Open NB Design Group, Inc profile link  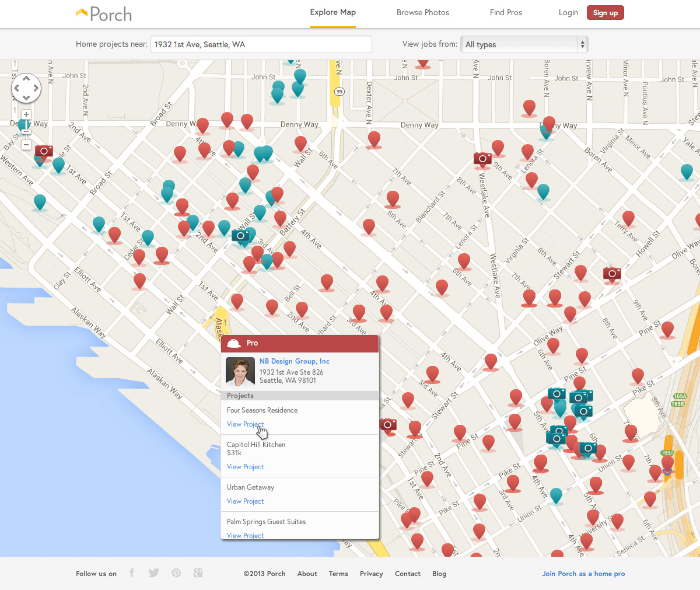click(295, 361)
